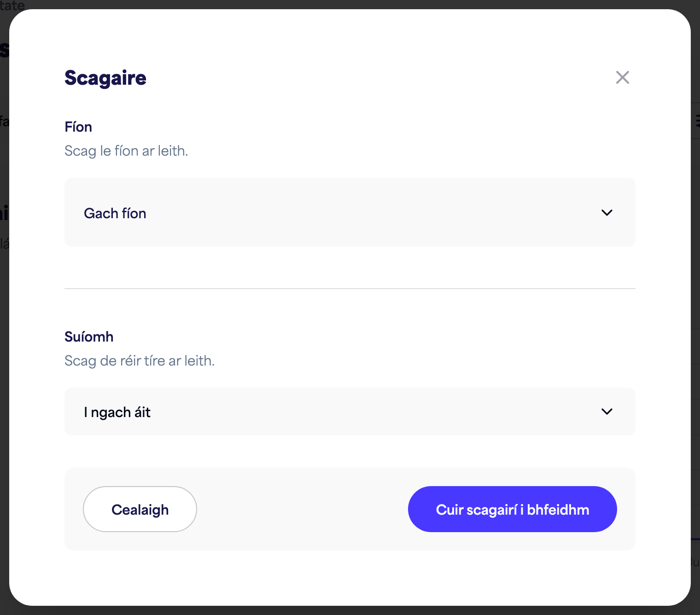The image size is (700, 615).
Task: Click empty white area below the footer
Action: (350, 578)
